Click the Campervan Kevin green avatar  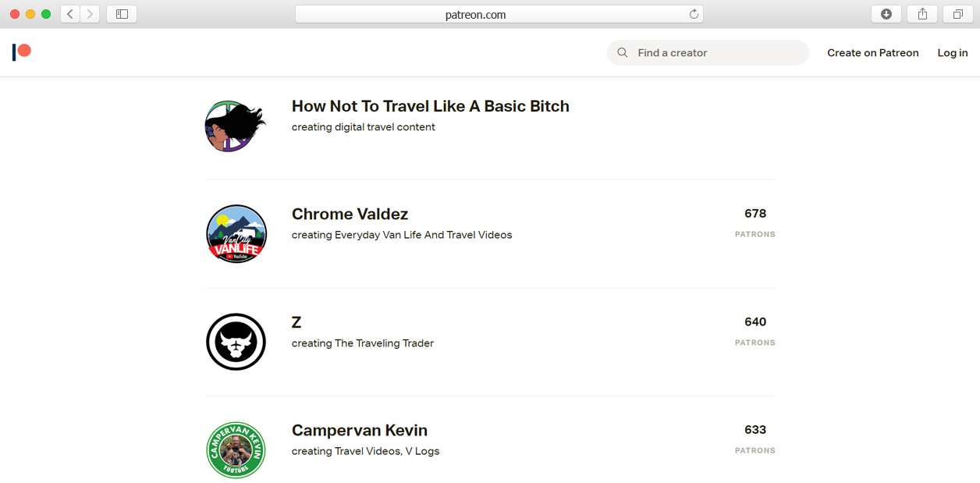[236, 450]
